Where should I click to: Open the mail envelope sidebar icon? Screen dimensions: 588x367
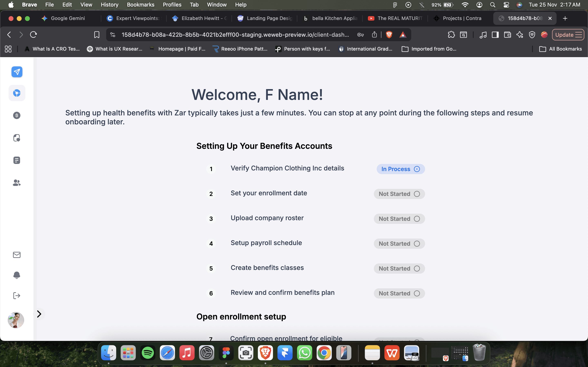pos(17,255)
